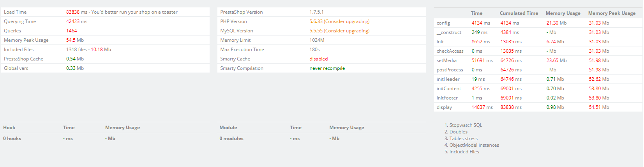The width and height of the screenshot is (644, 167).
Task: Click the Queries count 1464
Action: (71, 31)
